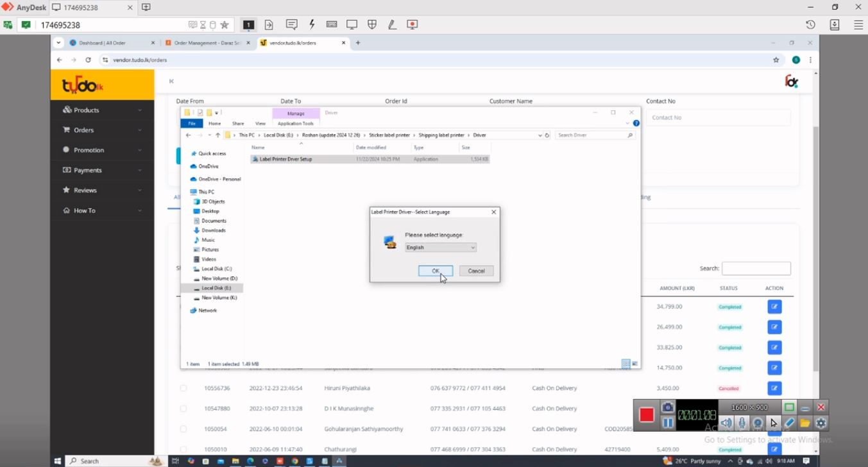Click the Explorer Search Driver box

pyautogui.click(x=595, y=135)
